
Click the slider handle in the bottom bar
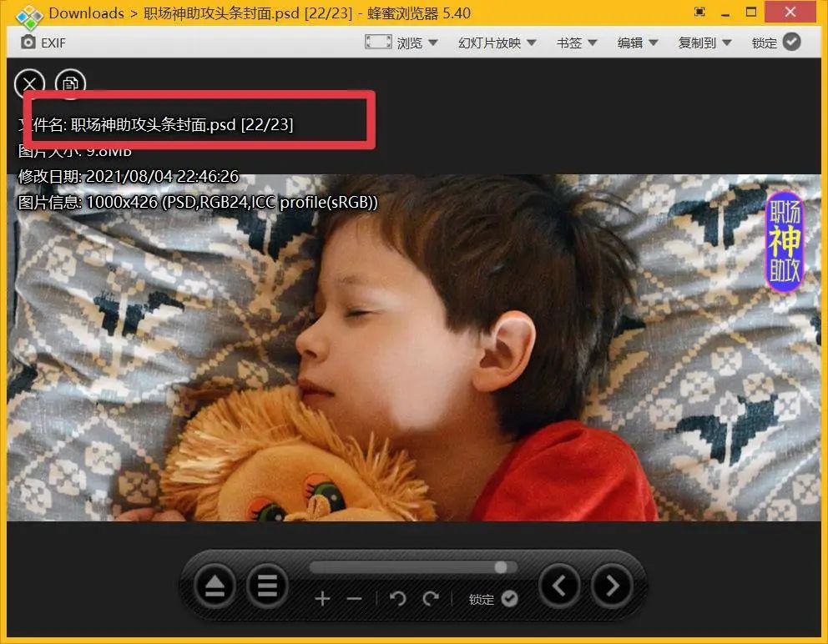click(x=501, y=567)
